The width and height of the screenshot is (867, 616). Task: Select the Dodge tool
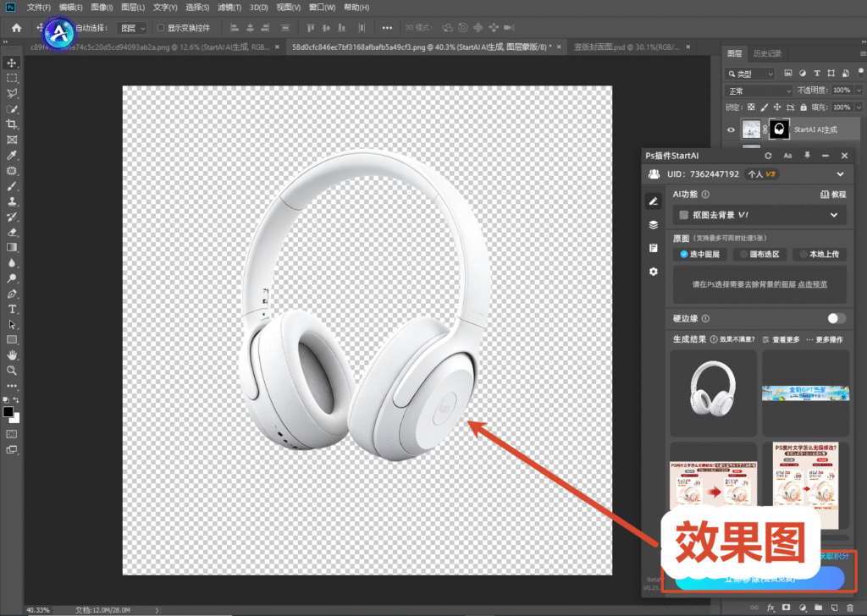click(12, 278)
